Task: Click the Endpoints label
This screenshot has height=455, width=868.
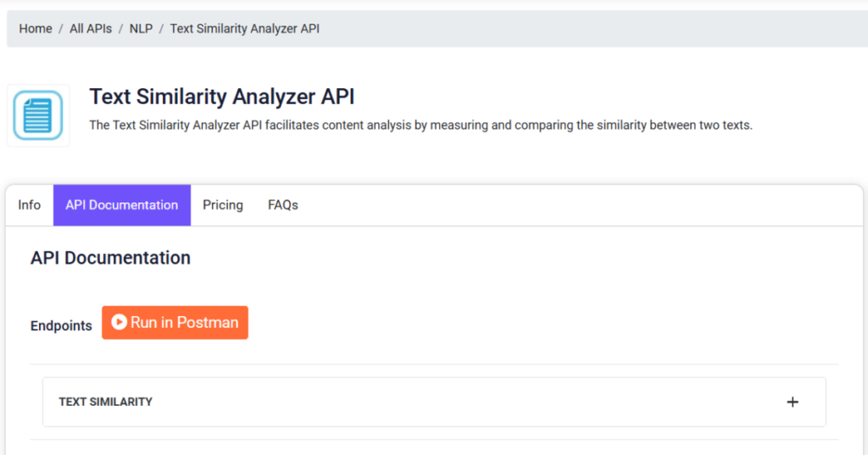Action: click(x=61, y=325)
